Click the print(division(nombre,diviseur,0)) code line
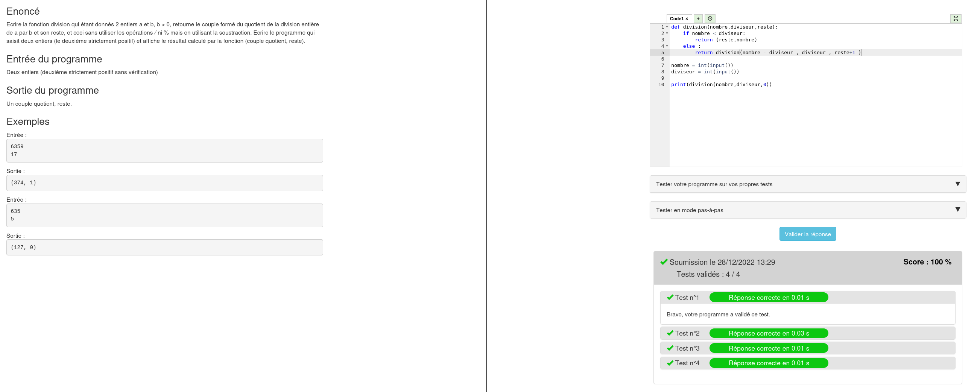Image resolution: width=980 pixels, height=392 pixels. [721, 85]
